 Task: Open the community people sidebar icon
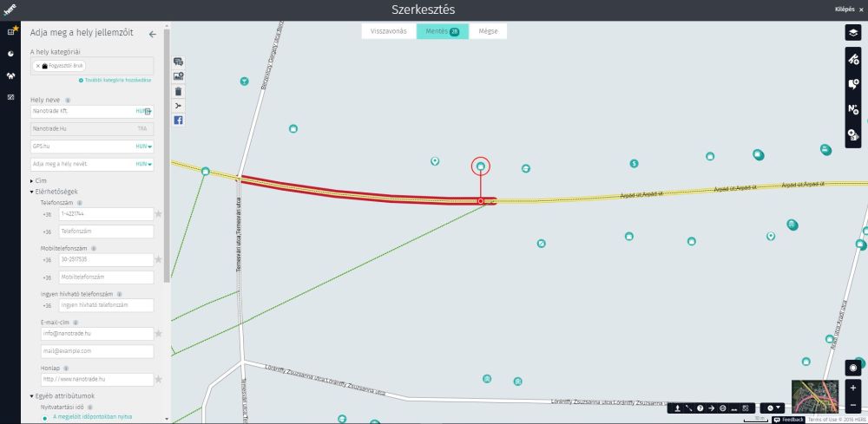pyautogui.click(x=10, y=75)
